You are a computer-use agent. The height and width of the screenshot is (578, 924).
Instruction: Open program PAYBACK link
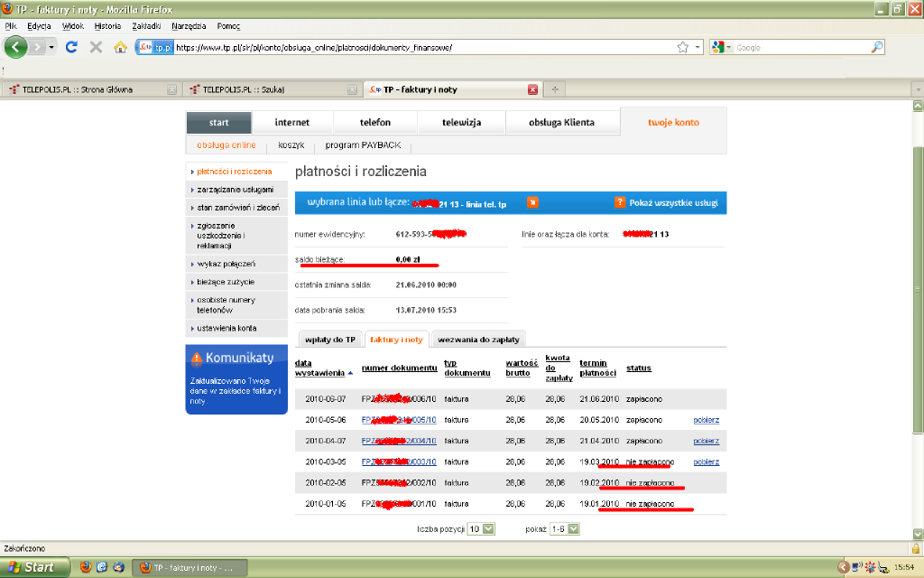pos(363,145)
